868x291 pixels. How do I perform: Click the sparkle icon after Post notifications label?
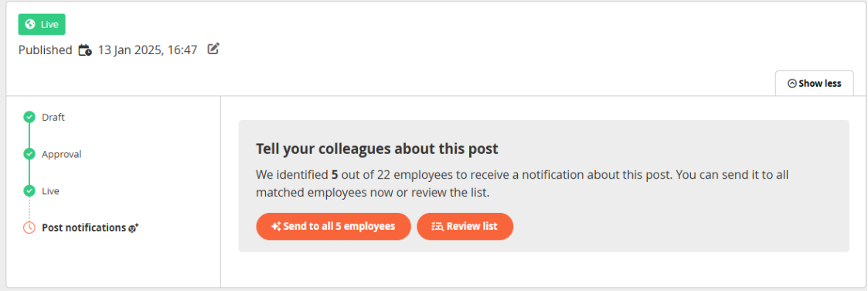point(134,228)
